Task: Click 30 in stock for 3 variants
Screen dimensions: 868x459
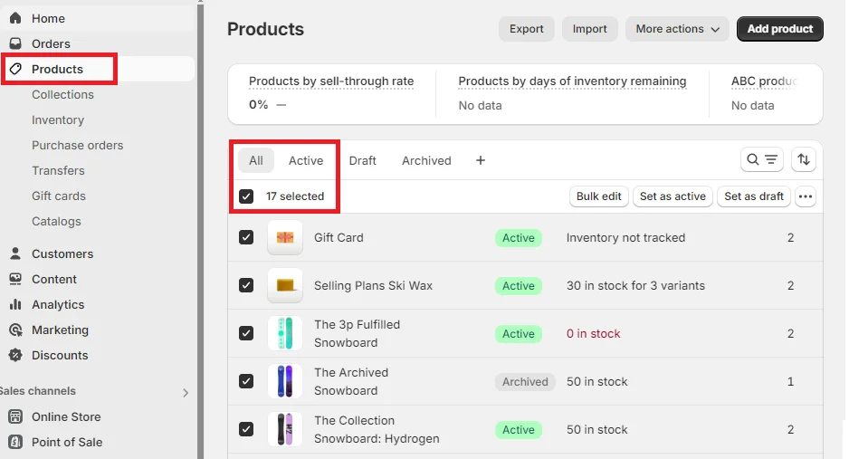Action: (635, 286)
